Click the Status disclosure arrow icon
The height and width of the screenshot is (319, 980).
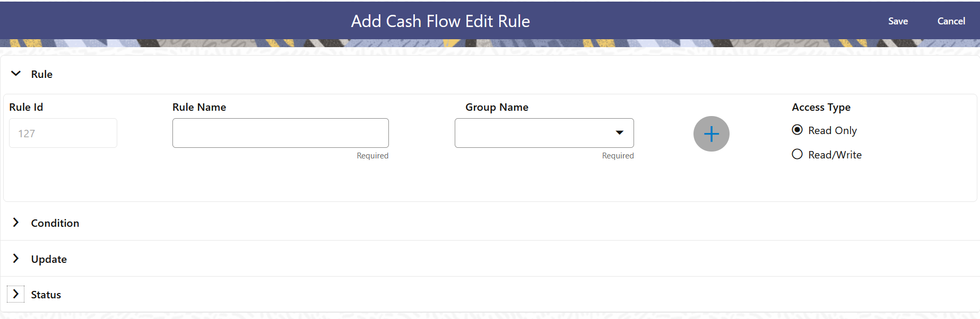[15, 294]
